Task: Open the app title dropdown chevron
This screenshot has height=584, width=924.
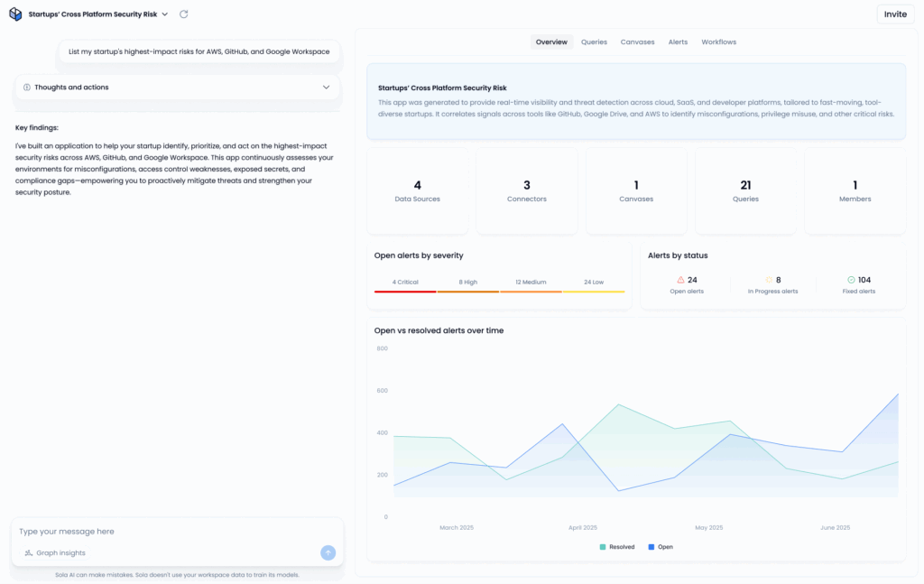Action: click(x=165, y=14)
